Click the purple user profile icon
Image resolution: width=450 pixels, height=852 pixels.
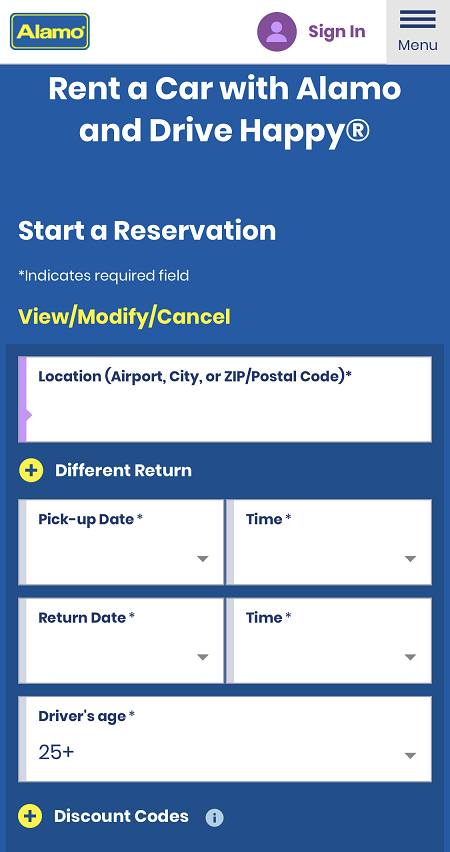pyautogui.click(x=277, y=32)
